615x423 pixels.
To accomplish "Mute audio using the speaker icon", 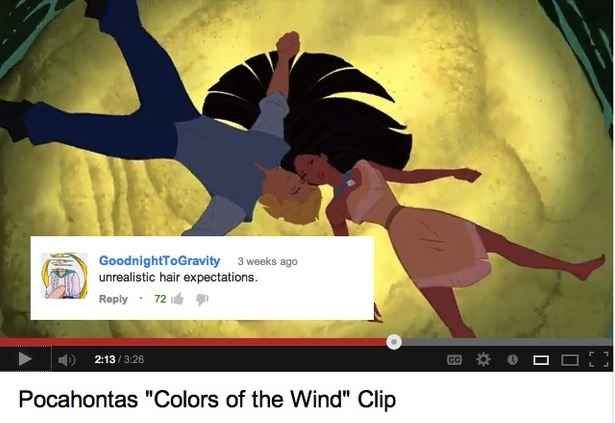I will coord(67,359).
